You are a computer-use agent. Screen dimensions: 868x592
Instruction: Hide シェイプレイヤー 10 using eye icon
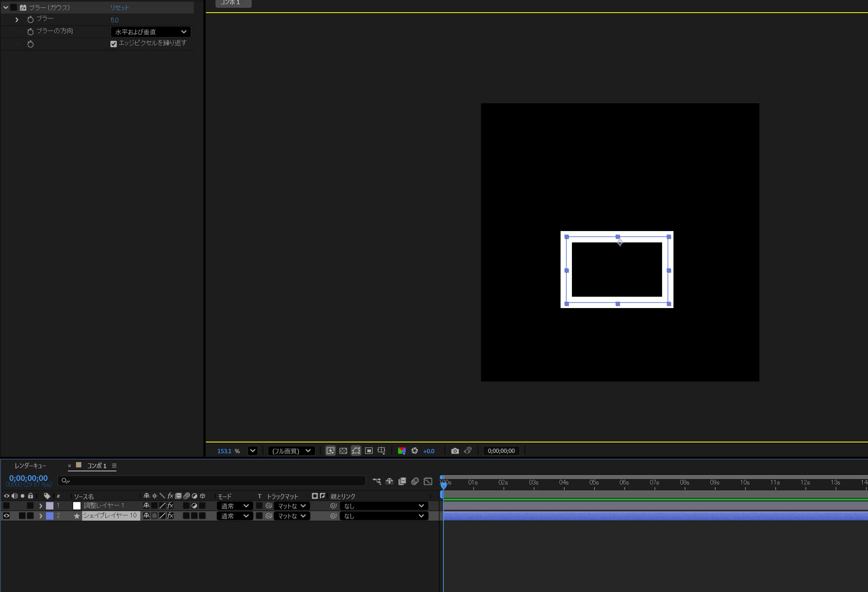pyautogui.click(x=6, y=516)
